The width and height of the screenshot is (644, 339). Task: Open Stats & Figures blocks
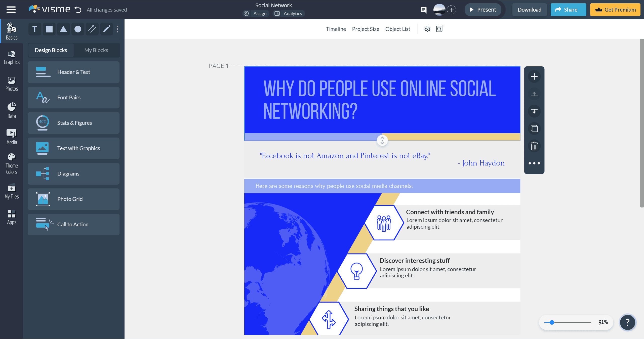pyautogui.click(x=73, y=123)
